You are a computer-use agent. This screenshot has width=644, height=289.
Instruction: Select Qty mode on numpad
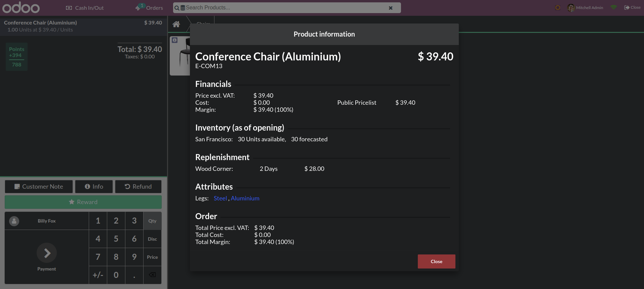(x=152, y=221)
